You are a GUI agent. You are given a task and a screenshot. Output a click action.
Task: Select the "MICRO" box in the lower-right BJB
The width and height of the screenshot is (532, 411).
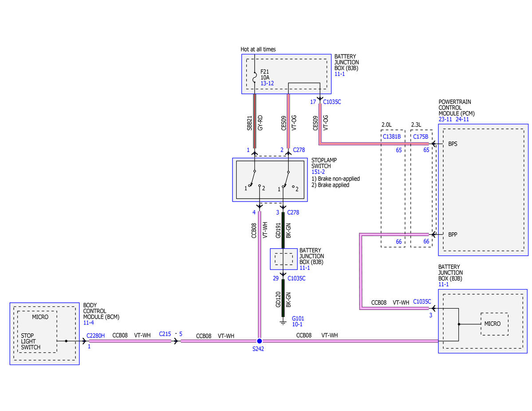[x=494, y=324]
